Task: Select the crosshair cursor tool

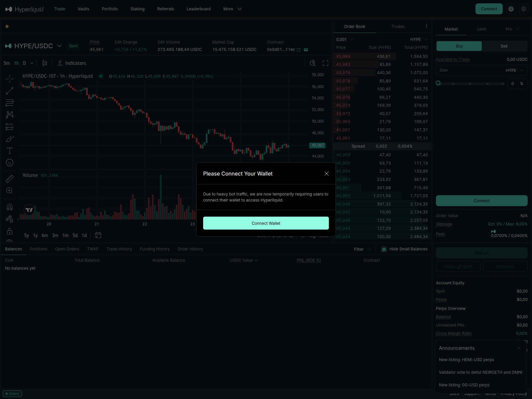Action: pyautogui.click(x=10, y=79)
